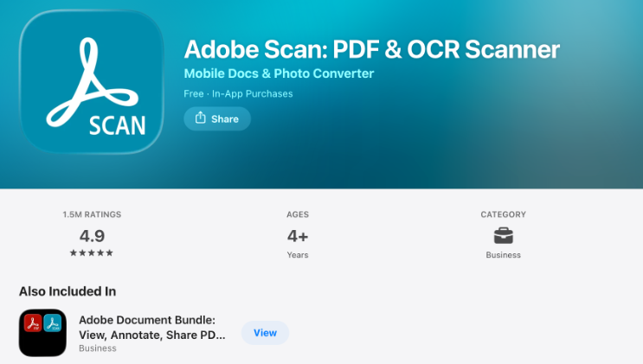Click the 1.5M Ratings label

(x=92, y=214)
